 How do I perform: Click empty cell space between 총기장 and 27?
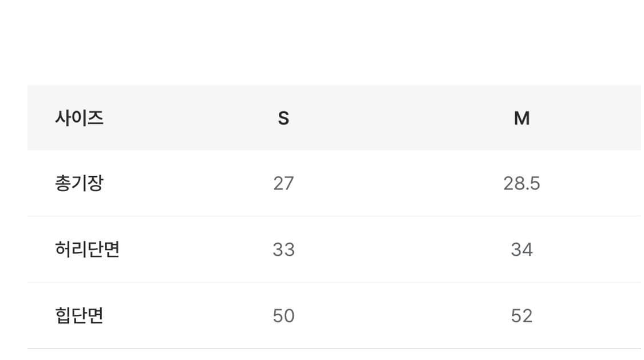189,183
